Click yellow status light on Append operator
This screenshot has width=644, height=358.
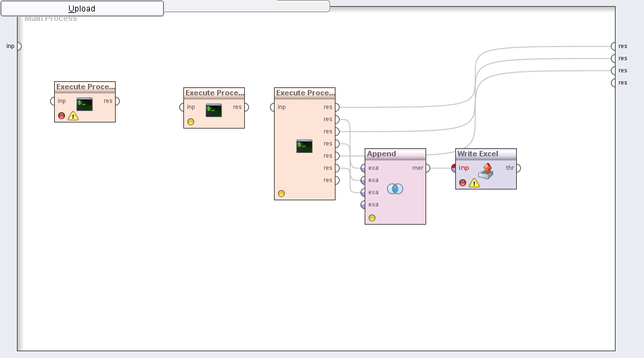(x=372, y=218)
